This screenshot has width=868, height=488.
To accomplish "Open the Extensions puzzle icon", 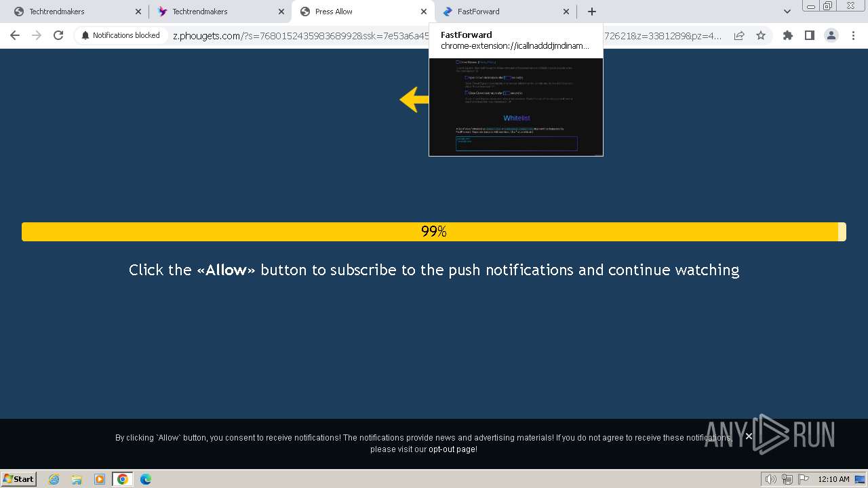I will 787,35.
